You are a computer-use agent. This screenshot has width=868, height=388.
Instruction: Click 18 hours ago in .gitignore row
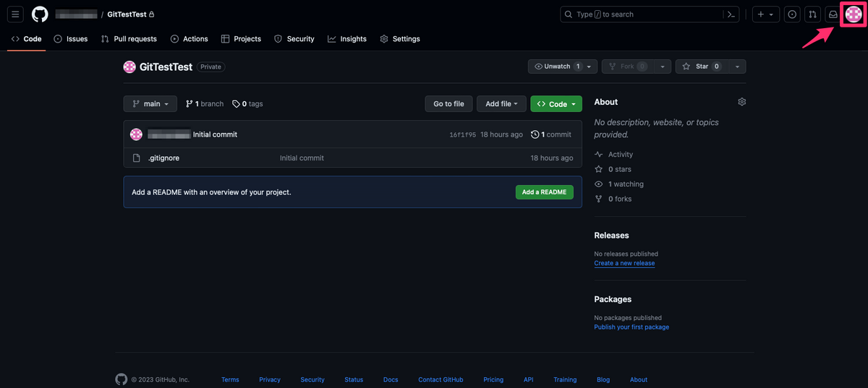coord(552,158)
